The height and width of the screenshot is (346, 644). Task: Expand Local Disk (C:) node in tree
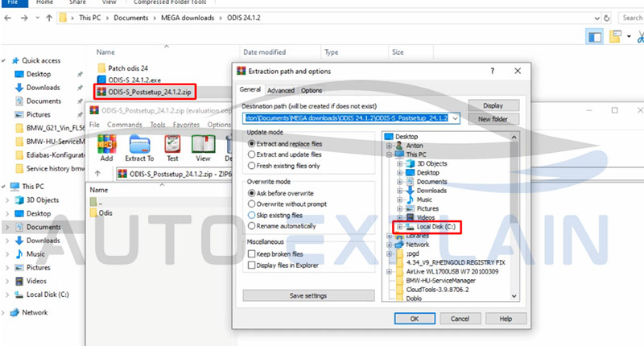tap(399, 227)
